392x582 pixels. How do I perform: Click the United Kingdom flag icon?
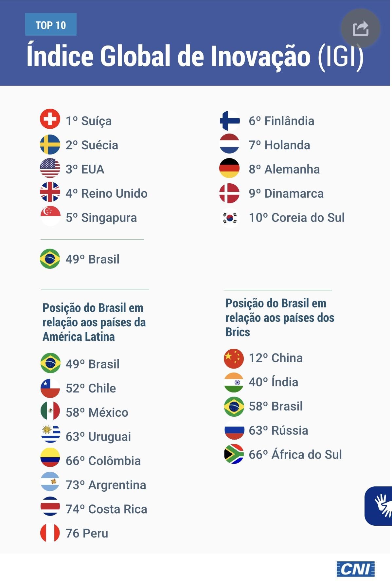tap(50, 192)
